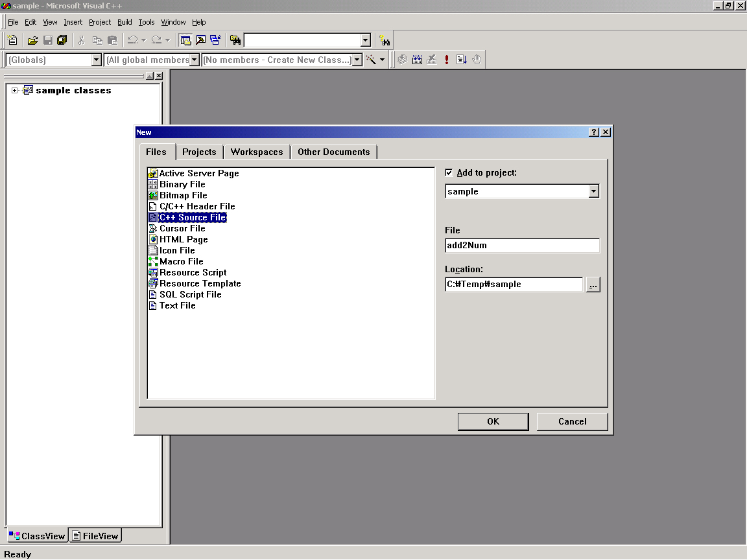Open the Find combo box dropdown arrow
The height and width of the screenshot is (560, 747).
[366, 40]
